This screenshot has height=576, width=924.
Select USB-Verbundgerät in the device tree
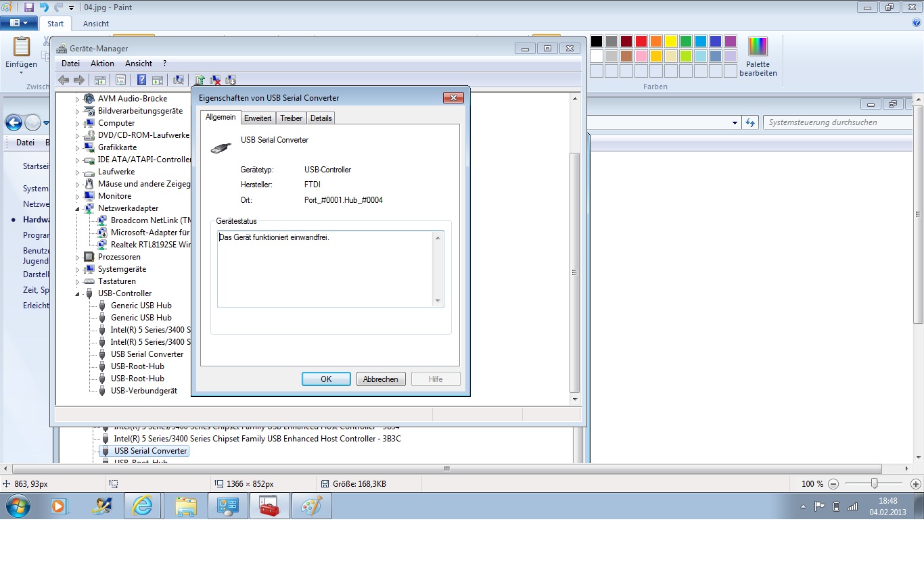(144, 391)
